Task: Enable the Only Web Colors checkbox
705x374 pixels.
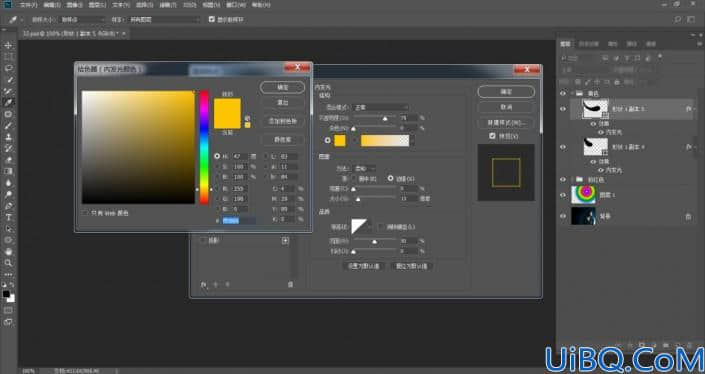Action: pyautogui.click(x=85, y=213)
